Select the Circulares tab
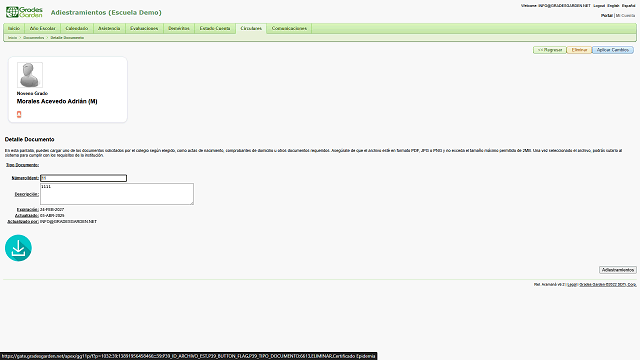The height and width of the screenshot is (360, 640). (251, 29)
